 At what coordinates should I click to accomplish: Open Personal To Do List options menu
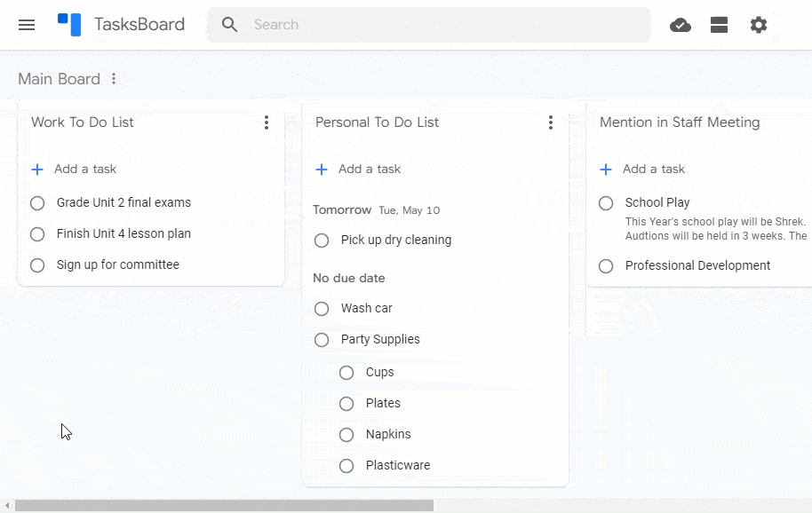(551, 122)
